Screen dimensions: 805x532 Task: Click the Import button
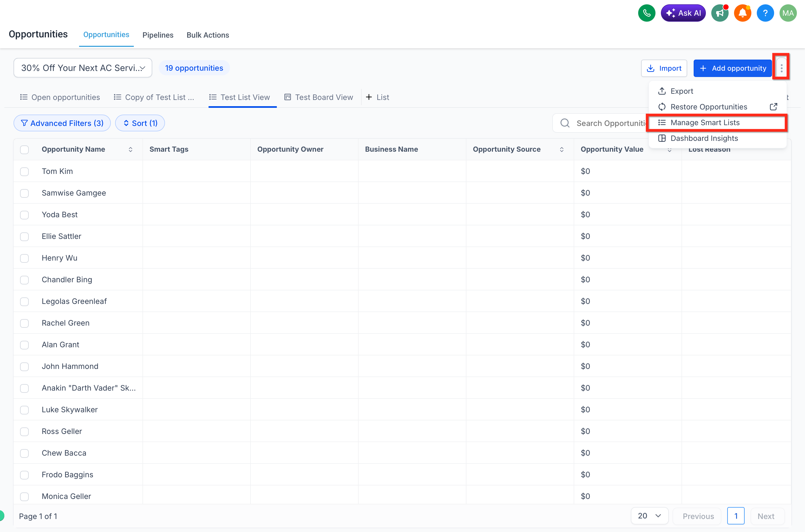pos(664,68)
